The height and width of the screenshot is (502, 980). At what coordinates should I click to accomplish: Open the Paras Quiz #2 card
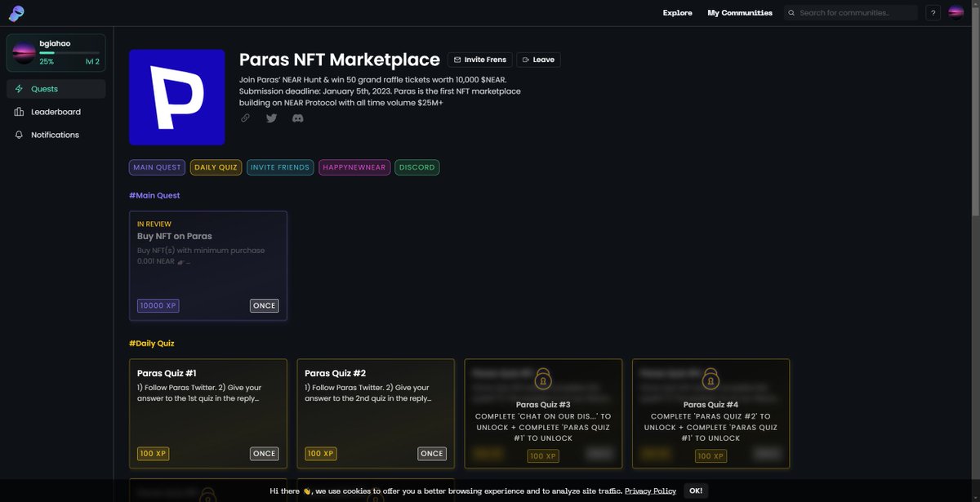click(x=376, y=414)
